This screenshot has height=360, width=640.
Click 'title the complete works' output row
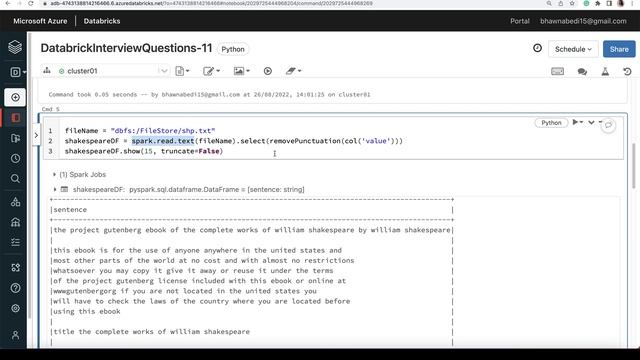coord(151,331)
